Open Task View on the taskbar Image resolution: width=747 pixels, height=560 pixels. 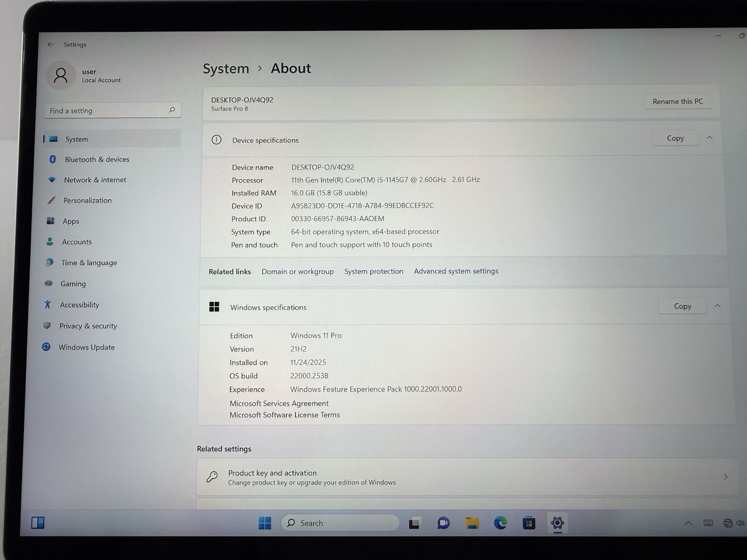pos(414,524)
